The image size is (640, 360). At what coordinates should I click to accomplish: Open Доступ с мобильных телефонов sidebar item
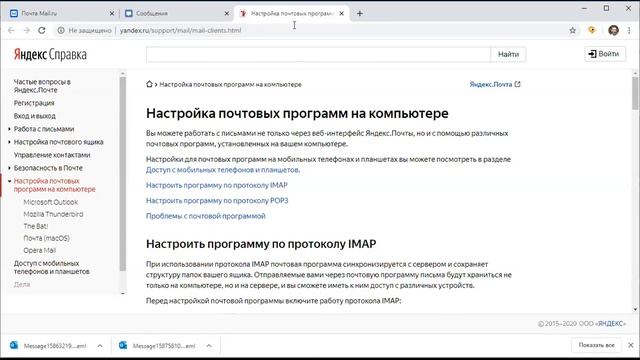click(x=51, y=267)
